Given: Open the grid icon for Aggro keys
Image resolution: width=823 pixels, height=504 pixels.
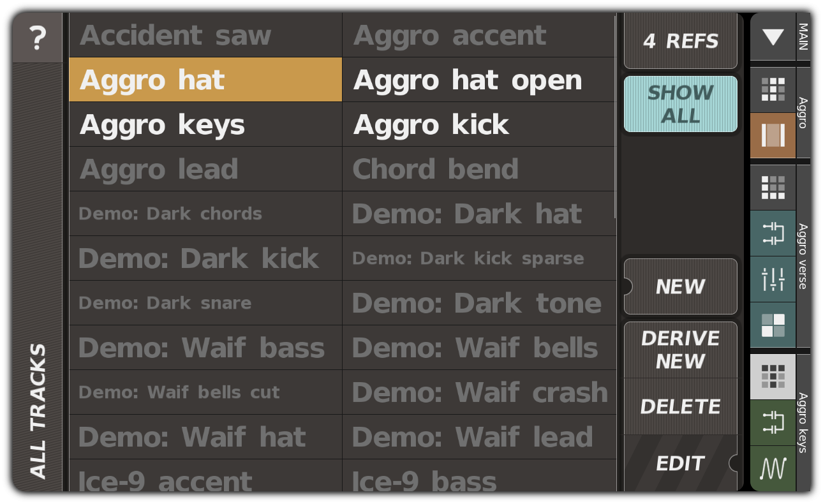Looking at the screenshot, I should point(773,376).
